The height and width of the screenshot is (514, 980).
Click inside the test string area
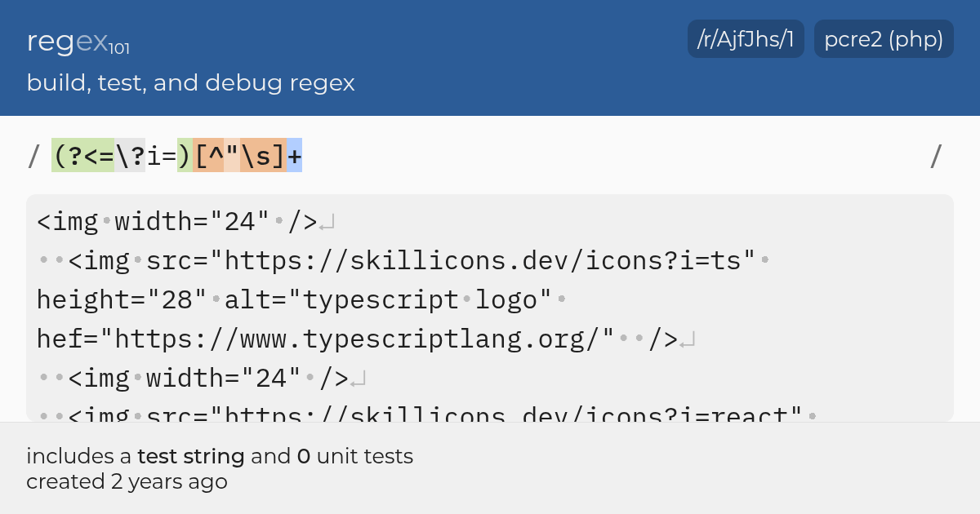click(x=490, y=308)
